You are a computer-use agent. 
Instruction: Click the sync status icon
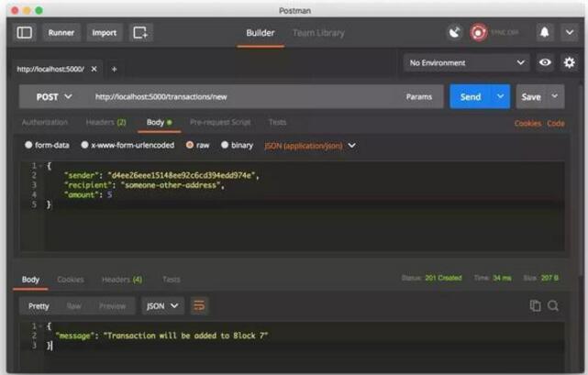point(479,33)
